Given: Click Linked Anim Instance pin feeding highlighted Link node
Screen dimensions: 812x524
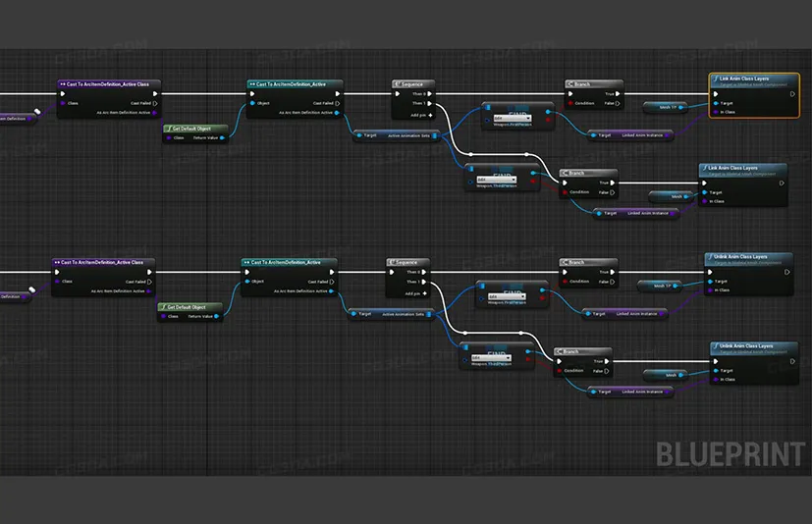Looking at the screenshot, I should tap(668, 135).
